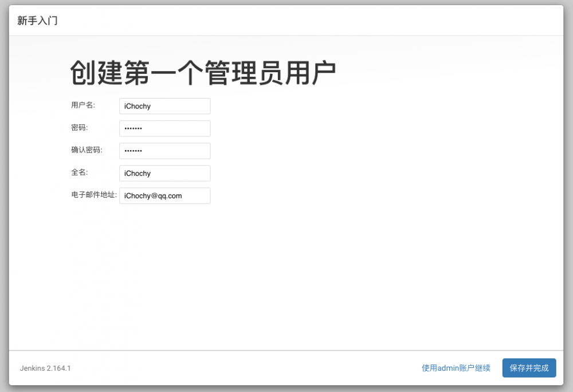
Task: Click the 用户名 input containing iChochy
Action: coord(164,105)
